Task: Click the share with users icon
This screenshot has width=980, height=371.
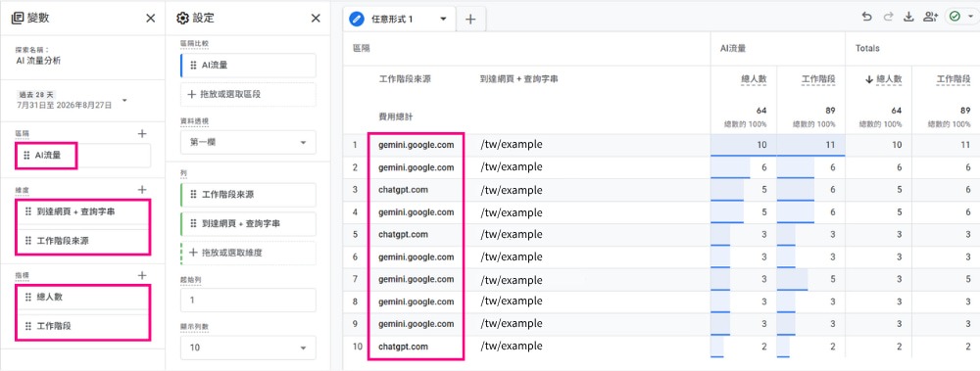Action: [x=930, y=17]
